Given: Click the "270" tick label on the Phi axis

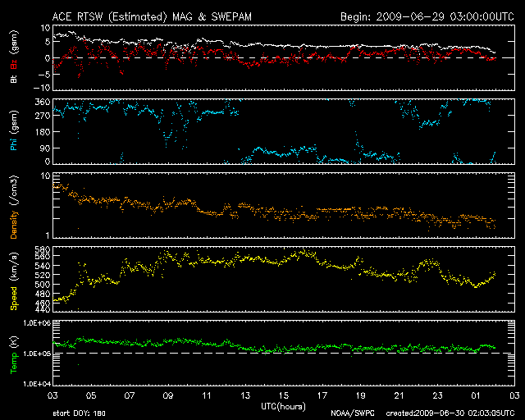Looking at the screenshot, I should tap(42, 116).
